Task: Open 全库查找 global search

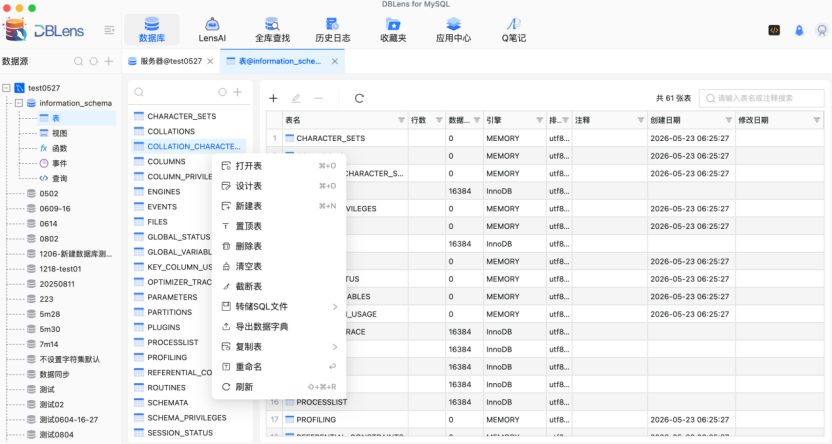Action: [272, 30]
